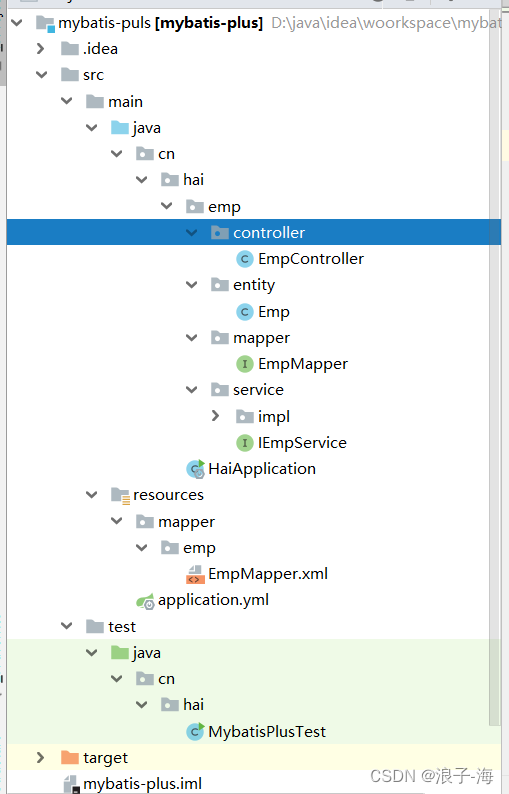Click the orange target folder icon

(x=69, y=758)
